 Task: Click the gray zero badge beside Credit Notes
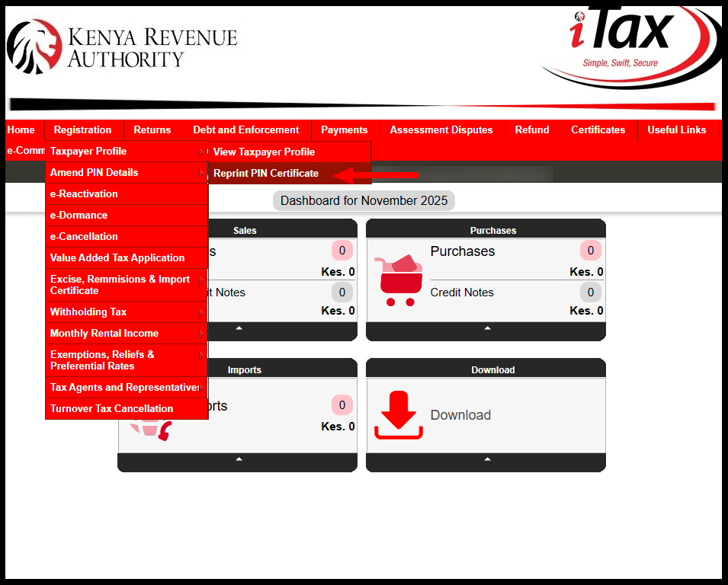tap(590, 292)
